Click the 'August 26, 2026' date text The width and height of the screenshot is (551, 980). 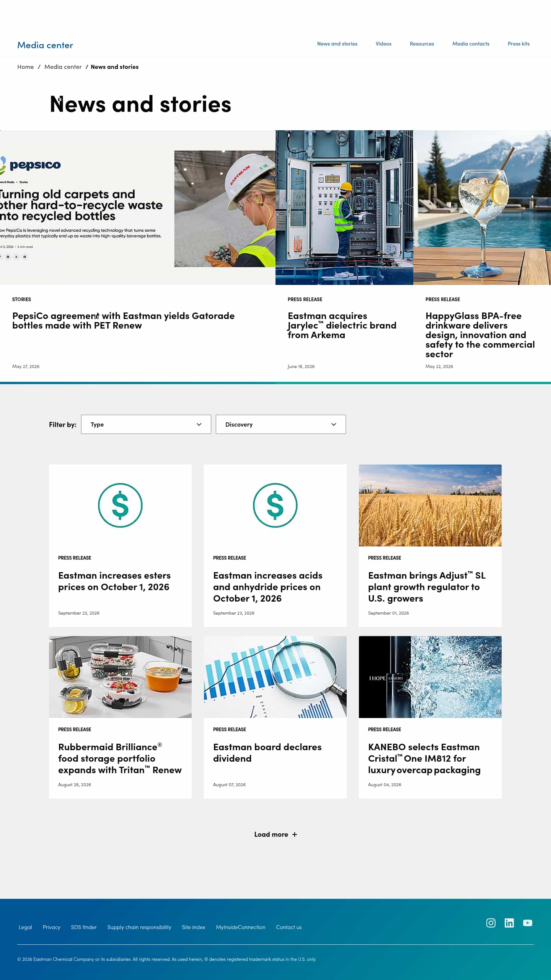[x=75, y=784]
